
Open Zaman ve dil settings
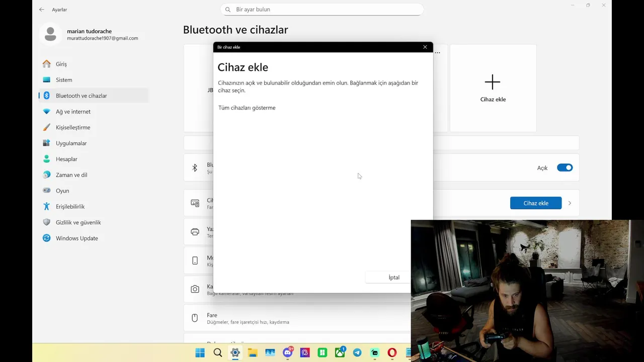click(93, 175)
